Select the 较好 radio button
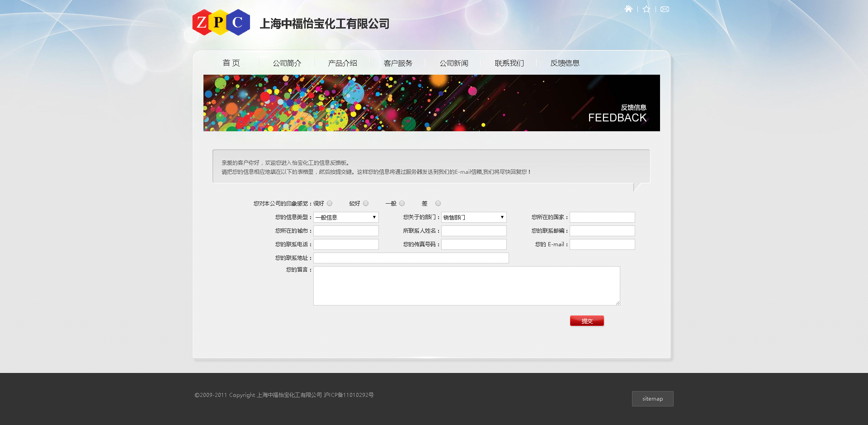Screen dimensions: 868x425 pos(366,203)
